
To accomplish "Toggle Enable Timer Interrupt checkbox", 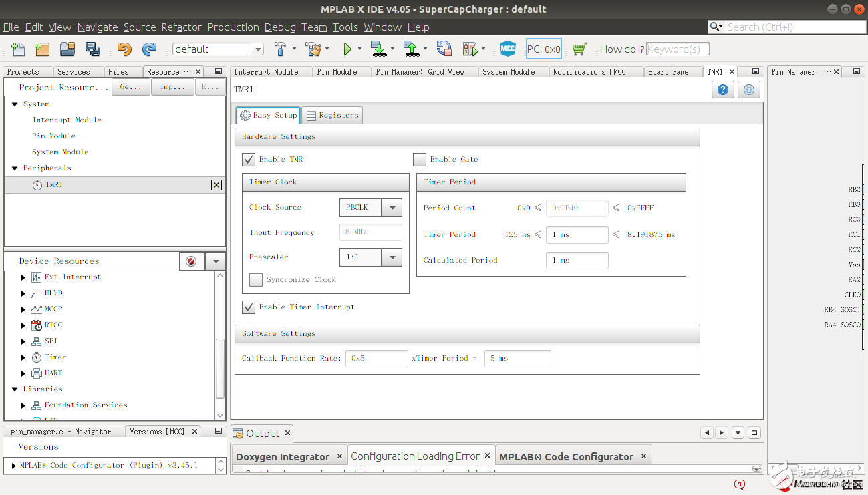I will click(x=249, y=307).
